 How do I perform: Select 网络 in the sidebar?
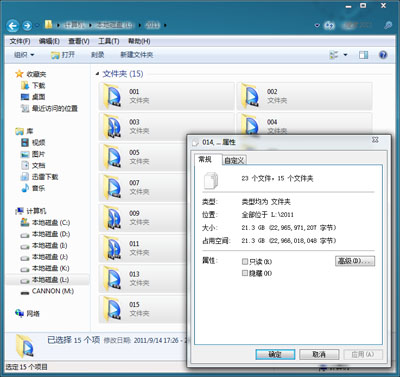click(28, 313)
